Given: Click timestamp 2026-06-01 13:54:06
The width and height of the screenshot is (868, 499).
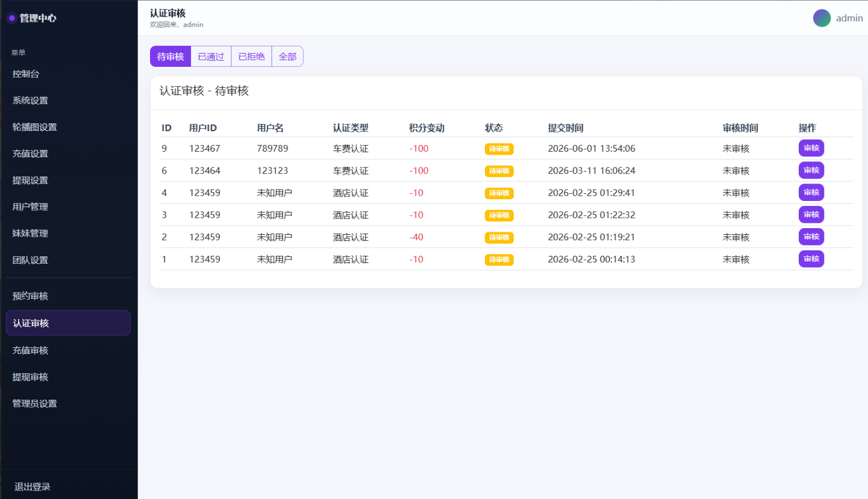Looking at the screenshot, I should [x=592, y=149].
